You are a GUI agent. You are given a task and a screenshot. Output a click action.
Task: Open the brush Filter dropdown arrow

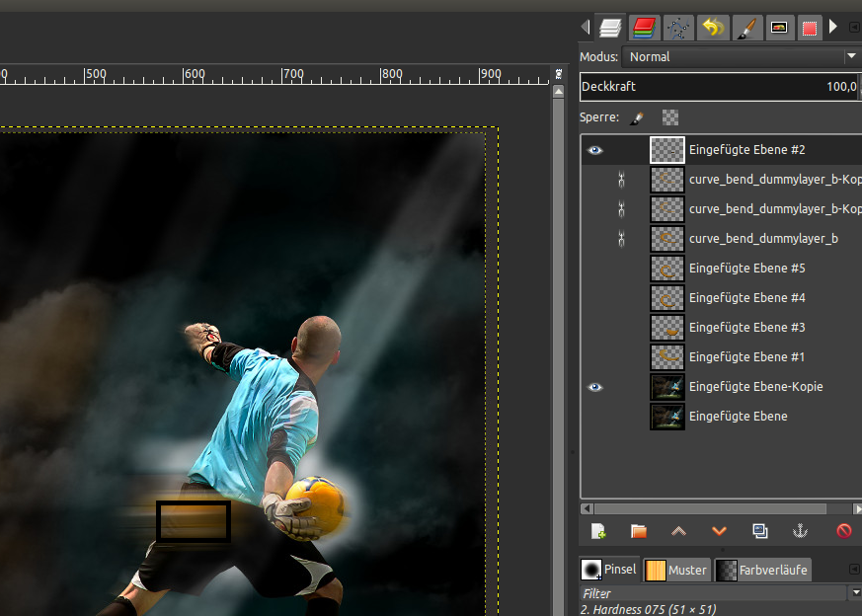point(854,593)
